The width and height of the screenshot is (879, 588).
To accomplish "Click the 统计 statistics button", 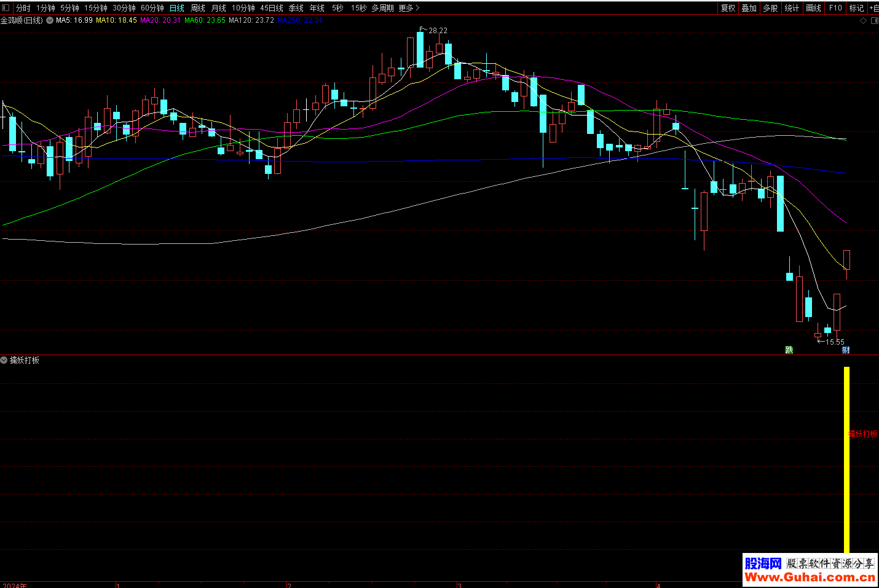I will (792, 8).
